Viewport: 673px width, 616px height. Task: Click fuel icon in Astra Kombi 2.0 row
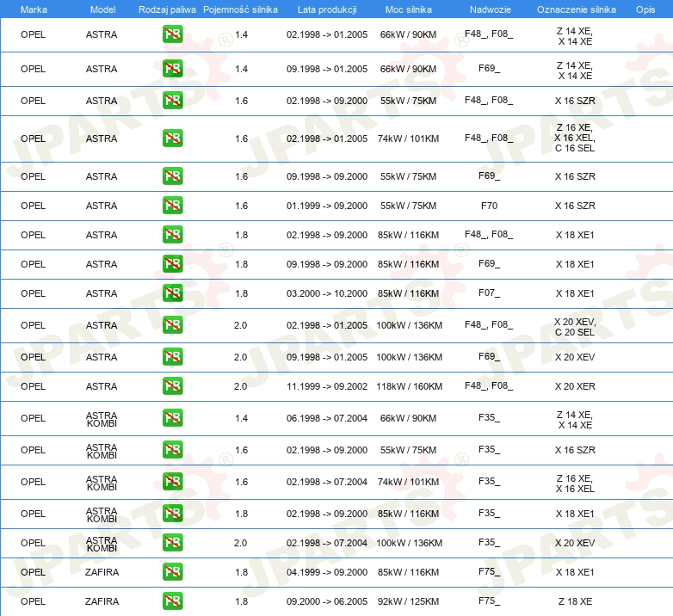[x=172, y=543]
